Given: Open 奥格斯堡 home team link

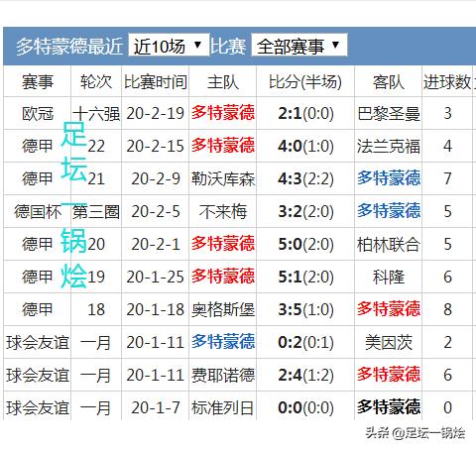Looking at the screenshot, I should coord(223,309).
